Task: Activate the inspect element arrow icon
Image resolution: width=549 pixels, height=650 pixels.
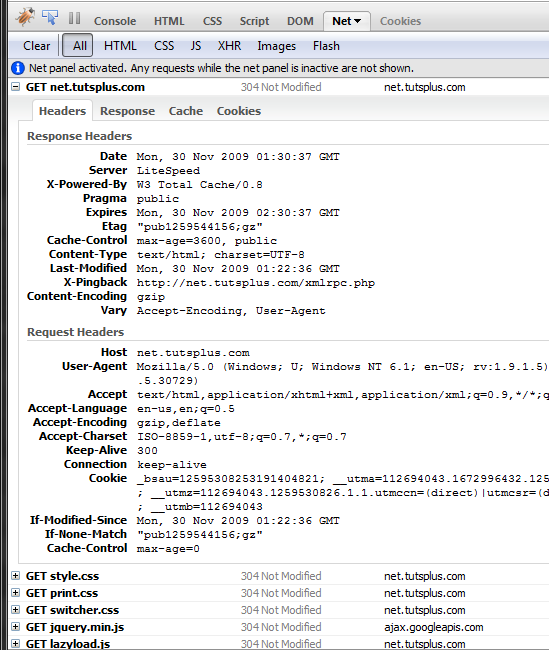Action: [50, 18]
